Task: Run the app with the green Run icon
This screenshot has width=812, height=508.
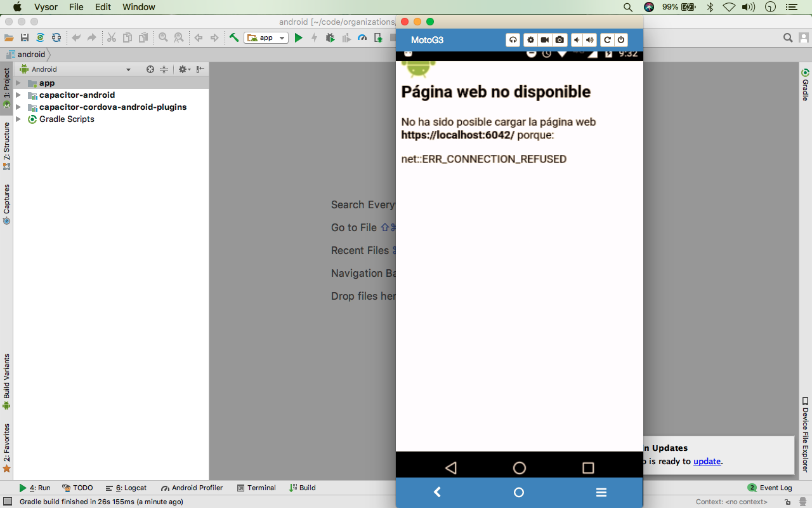Action: coord(298,37)
